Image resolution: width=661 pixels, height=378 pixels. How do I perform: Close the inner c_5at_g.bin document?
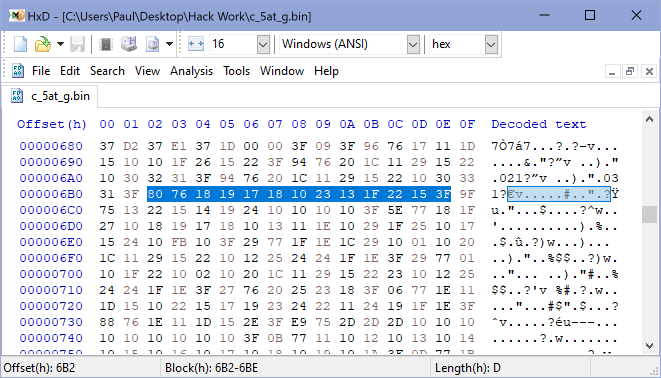(649, 72)
